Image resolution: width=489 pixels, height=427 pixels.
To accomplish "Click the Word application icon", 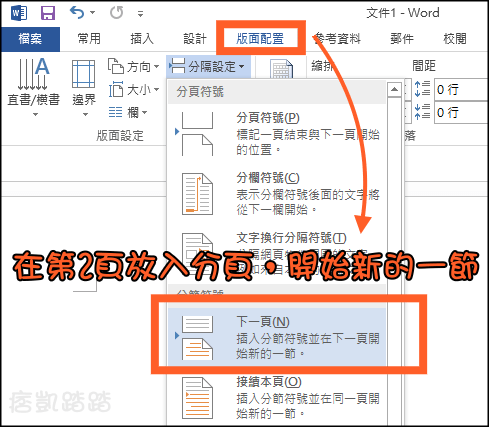I will (x=19, y=13).
